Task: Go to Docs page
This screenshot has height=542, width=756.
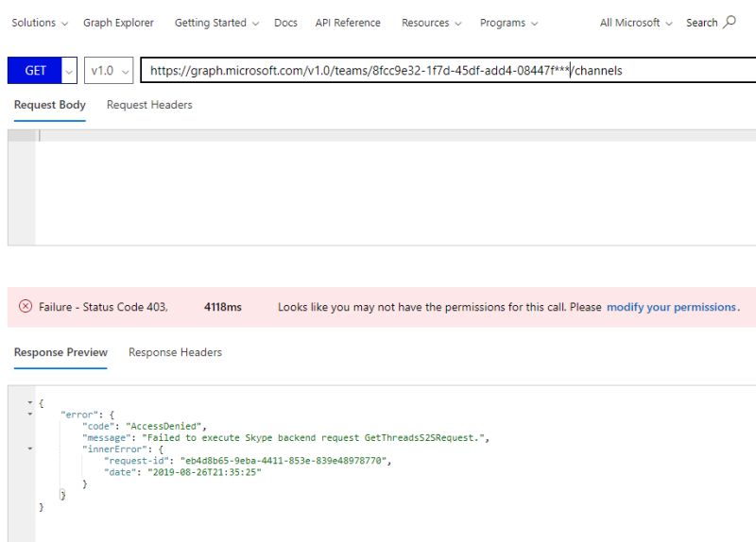Action: 285,23
